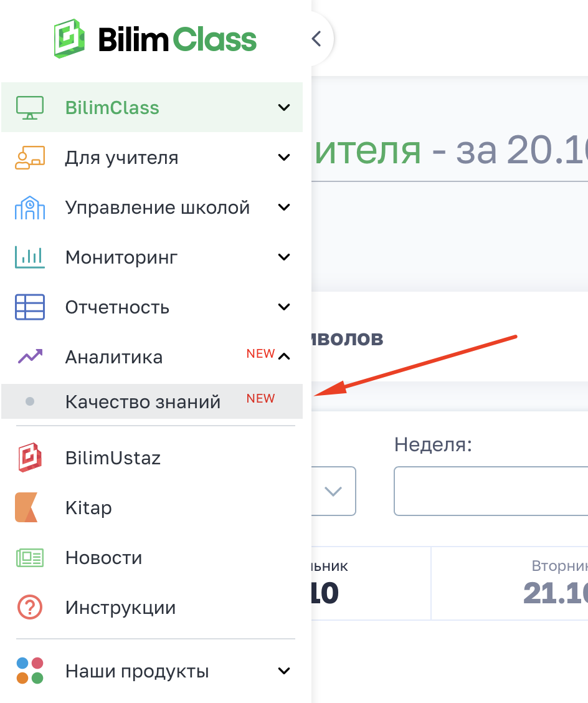Image resolution: width=588 pixels, height=703 pixels.
Task: Click the Неделя week input field
Action: click(491, 491)
